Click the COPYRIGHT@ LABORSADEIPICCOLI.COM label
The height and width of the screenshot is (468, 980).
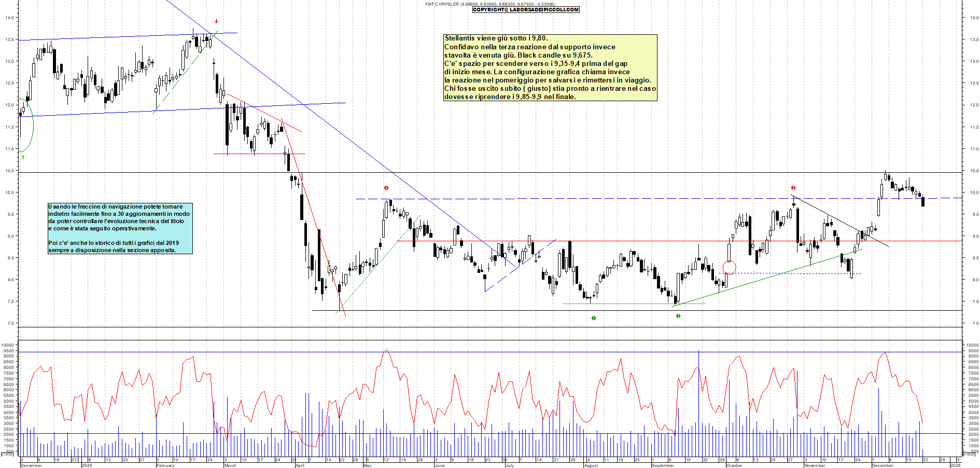526,9
